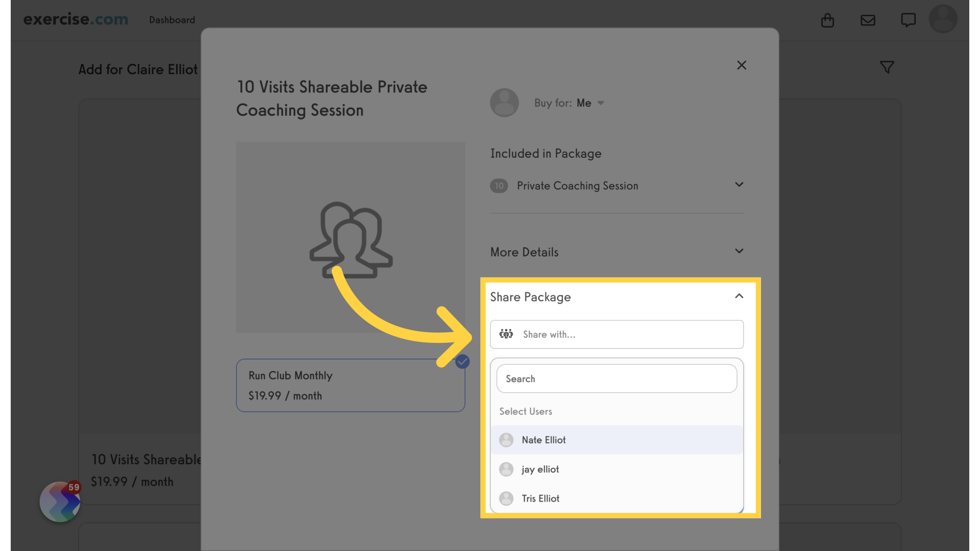Click the Dashboard menu item
The image size is (980, 551).
[171, 19]
